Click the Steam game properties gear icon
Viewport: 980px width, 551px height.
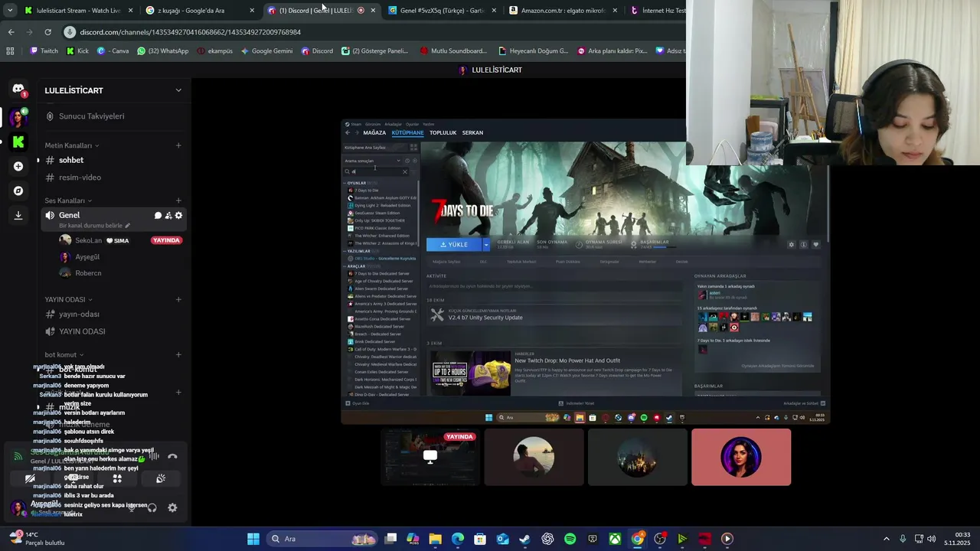click(x=792, y=244)
